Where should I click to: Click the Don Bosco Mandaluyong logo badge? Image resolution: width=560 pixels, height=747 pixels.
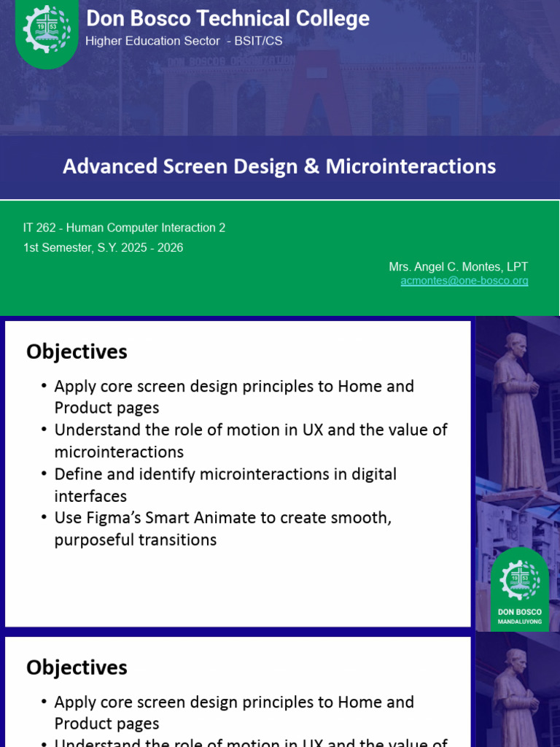519,589
